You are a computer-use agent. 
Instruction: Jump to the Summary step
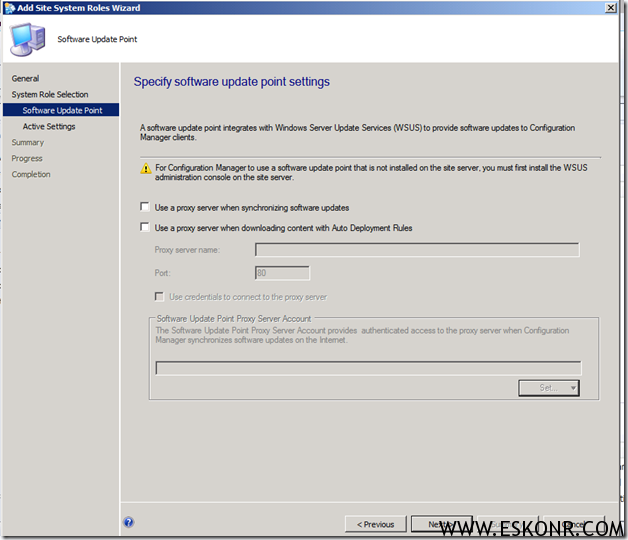(28, 143)
